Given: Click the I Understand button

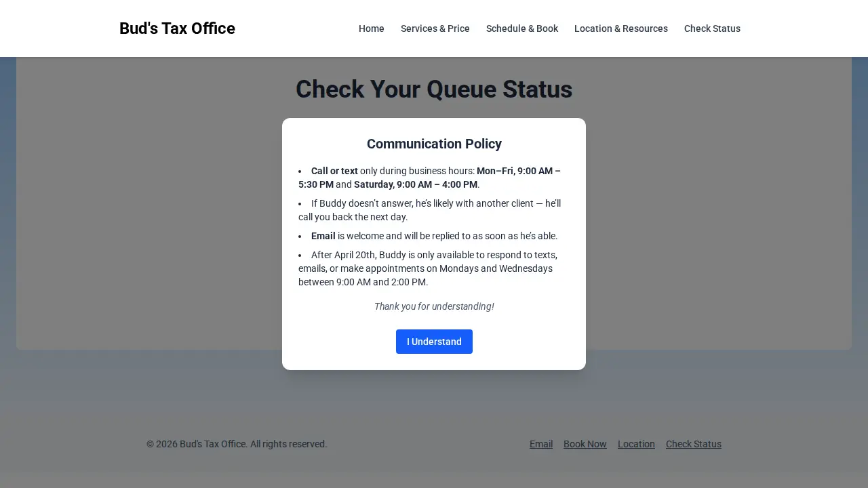Looking at the screenshot, I should point(434,342).
